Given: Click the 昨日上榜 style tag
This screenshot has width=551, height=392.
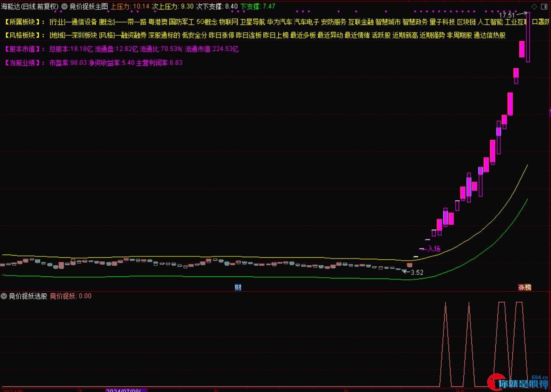Looking at the screenshot, I should pos(276,35).
